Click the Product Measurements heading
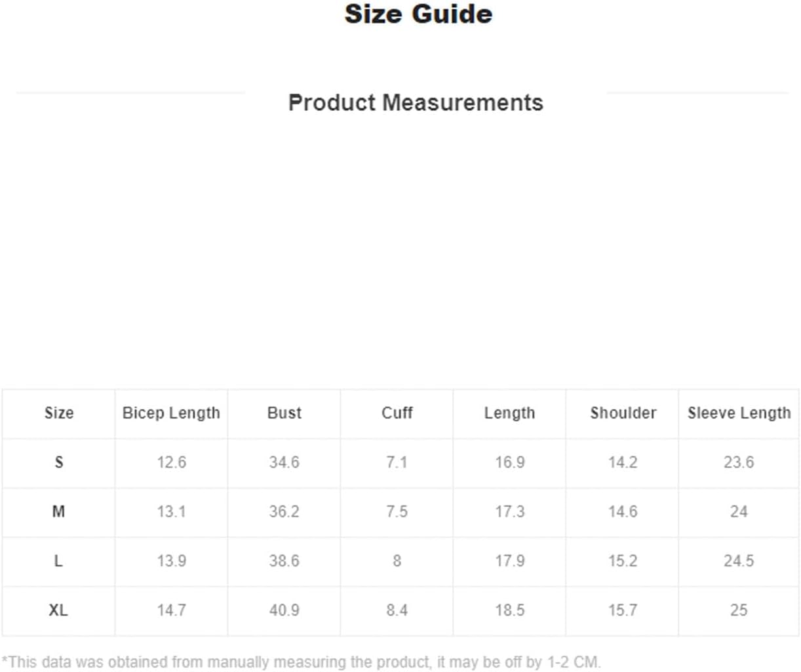801x672 pixels. click(x=416, y=103)
